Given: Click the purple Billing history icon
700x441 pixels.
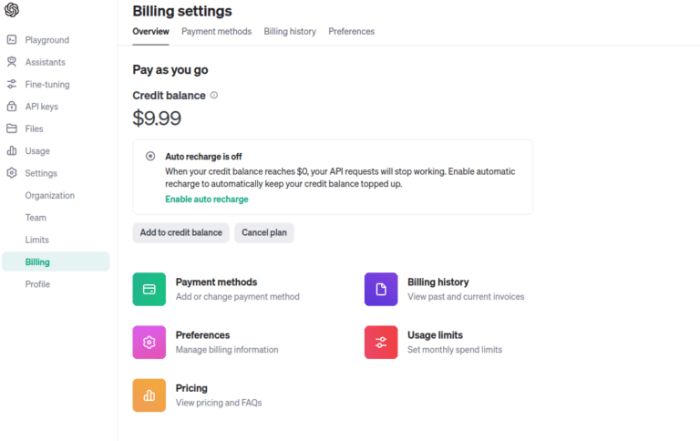Looking at the screenshot, I should click(x=381, y=289).
